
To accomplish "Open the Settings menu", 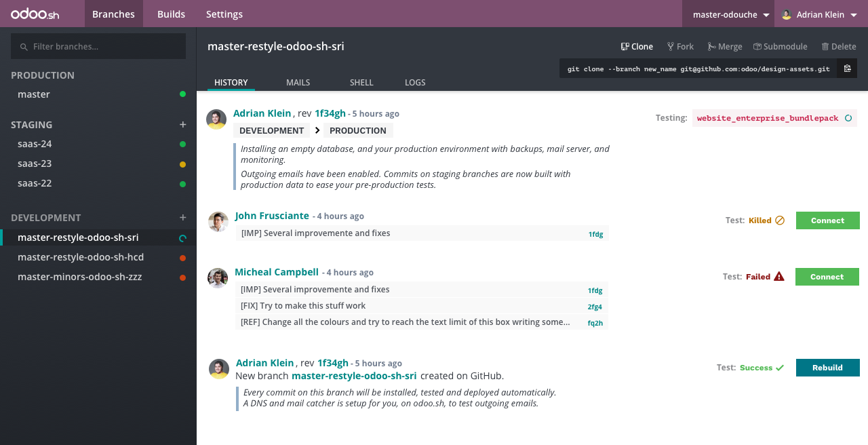I will click(x=224, y=14).
